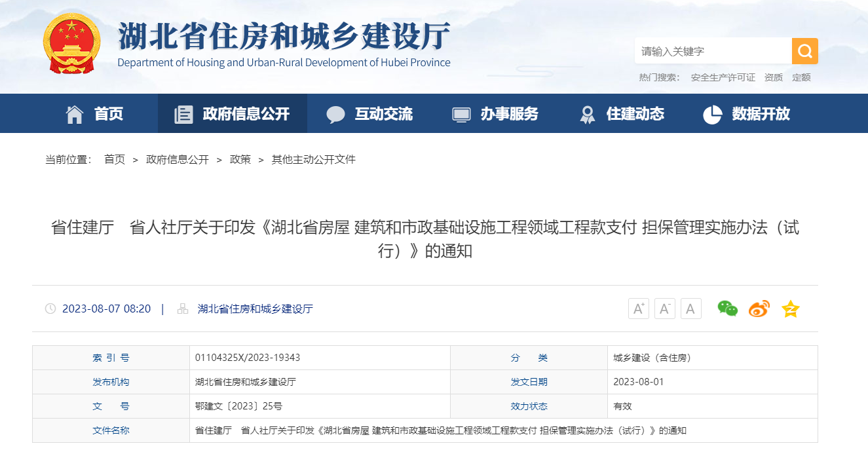The height and width of the screenshot is (452, 868).
Task: Open the 首页 navigation tab
Action: pos(94,113)
